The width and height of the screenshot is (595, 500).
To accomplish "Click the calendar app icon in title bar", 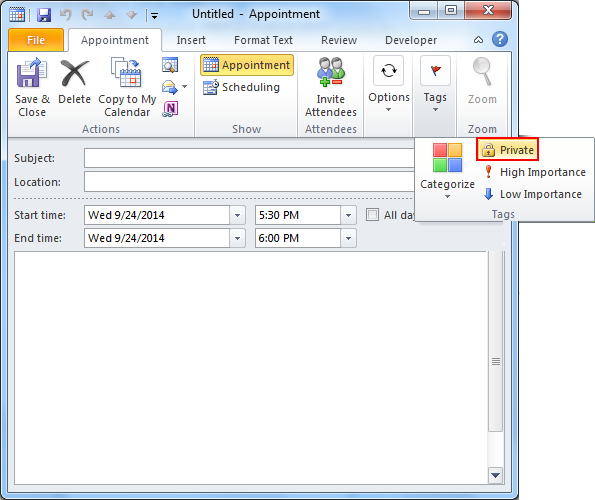I will click(x=17, y=15).
